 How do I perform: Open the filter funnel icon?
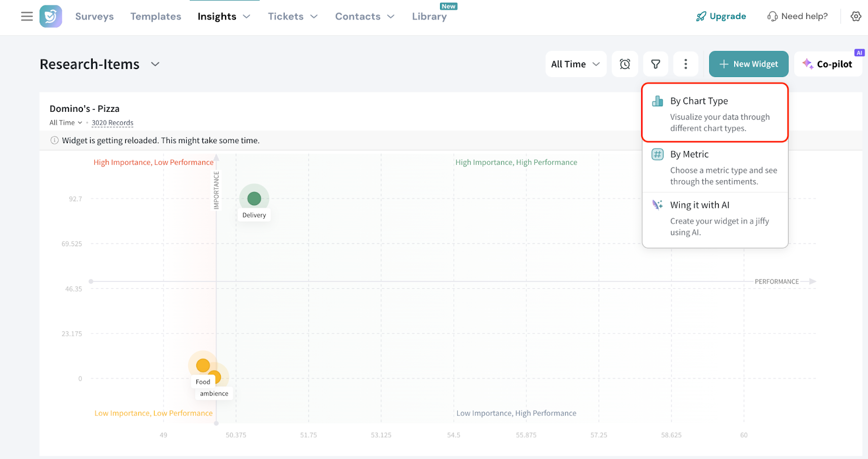(x=655, y=64)
